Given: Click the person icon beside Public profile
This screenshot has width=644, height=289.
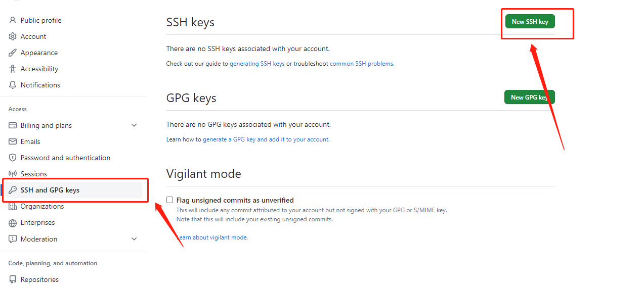Looking at the screenshot, I should (x=13, y=20).
